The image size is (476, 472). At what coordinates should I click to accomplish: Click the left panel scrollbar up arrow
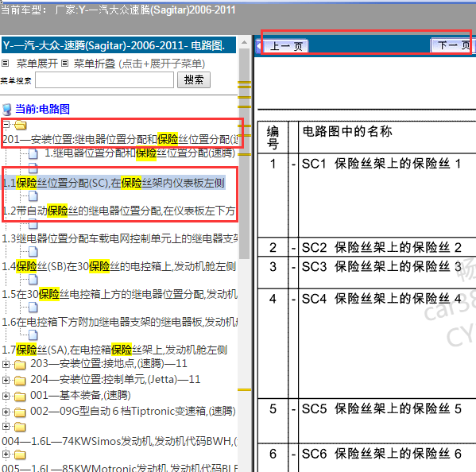245,42
